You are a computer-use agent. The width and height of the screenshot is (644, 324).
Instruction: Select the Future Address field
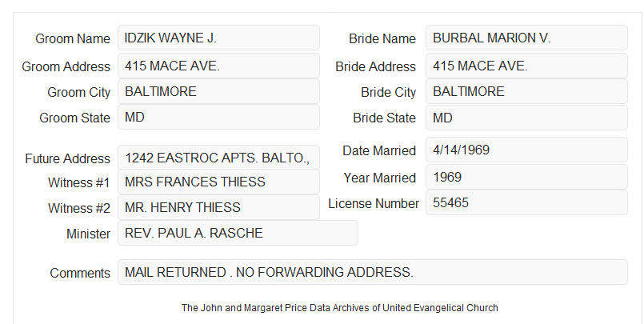(x=218, y=158)
